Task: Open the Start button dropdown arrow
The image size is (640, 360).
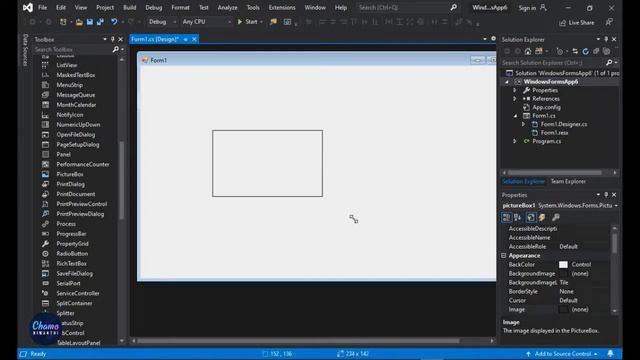Action: [x=261, y=22]
